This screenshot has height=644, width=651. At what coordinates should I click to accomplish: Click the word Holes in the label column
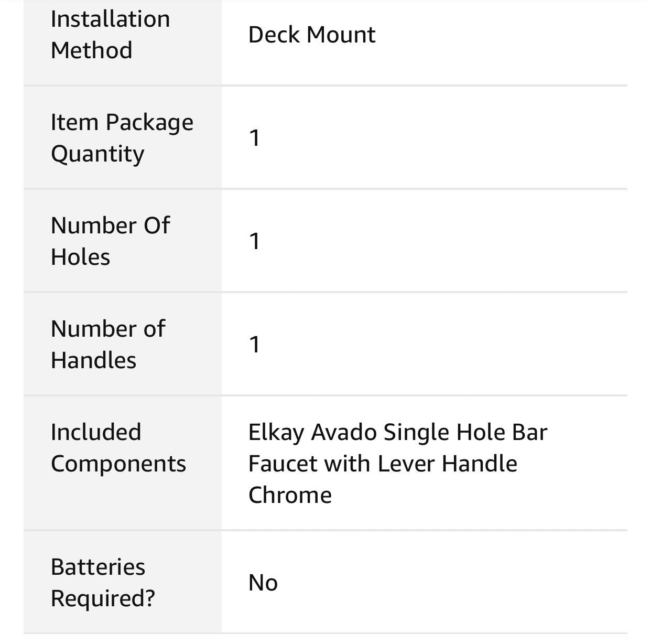(81, 257)
